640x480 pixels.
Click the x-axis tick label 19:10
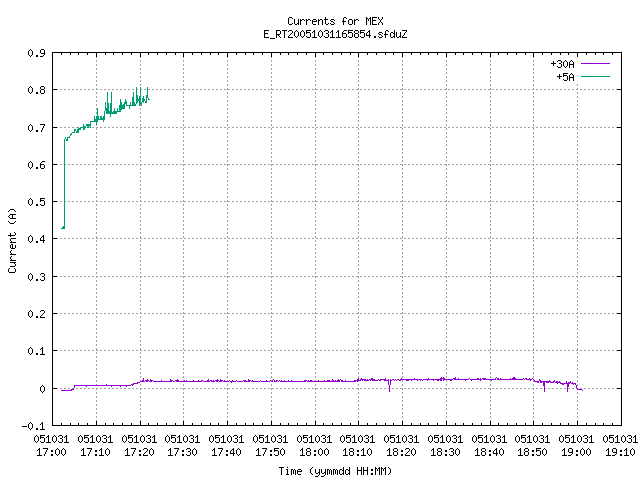pyautogui.click(x=620, y=452)
